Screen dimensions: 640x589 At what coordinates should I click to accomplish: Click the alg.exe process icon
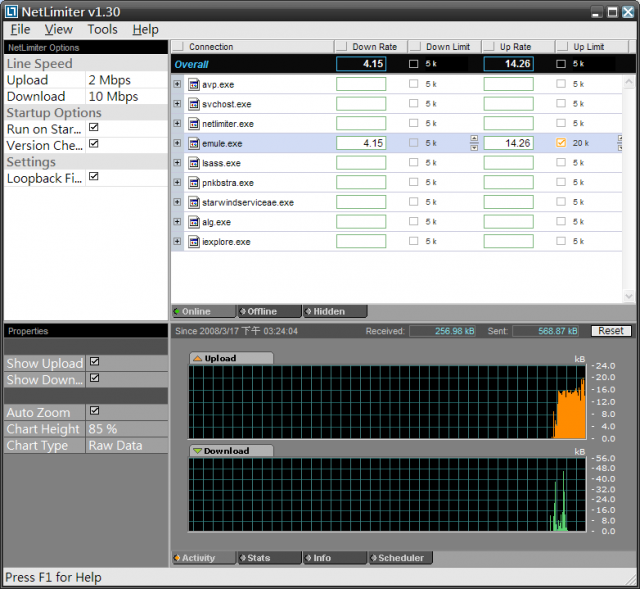[x=193, y=222]
